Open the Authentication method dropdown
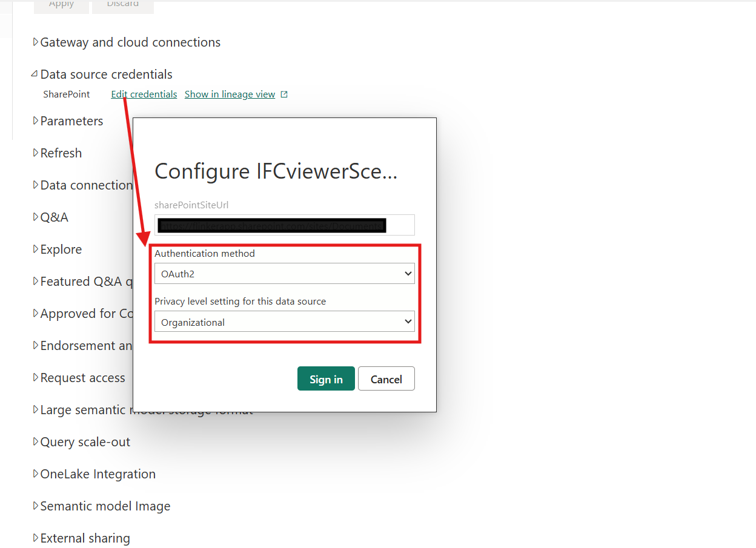 285,274
